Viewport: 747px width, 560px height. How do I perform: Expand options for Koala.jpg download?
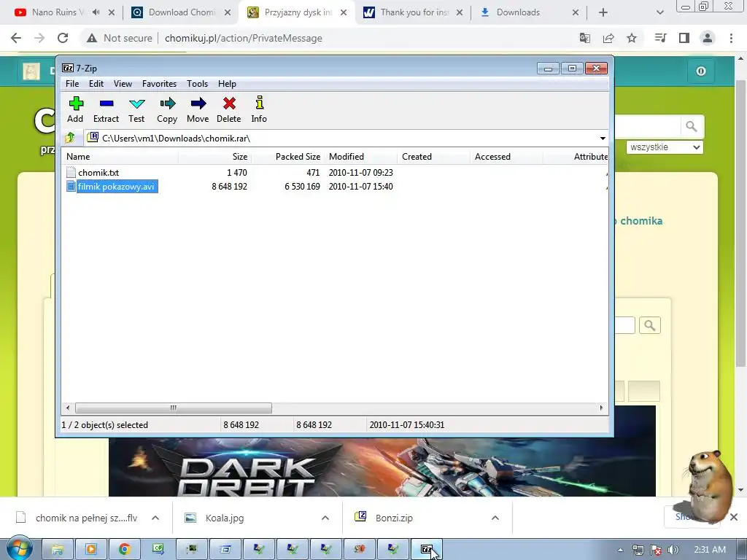tap(325, 518)
